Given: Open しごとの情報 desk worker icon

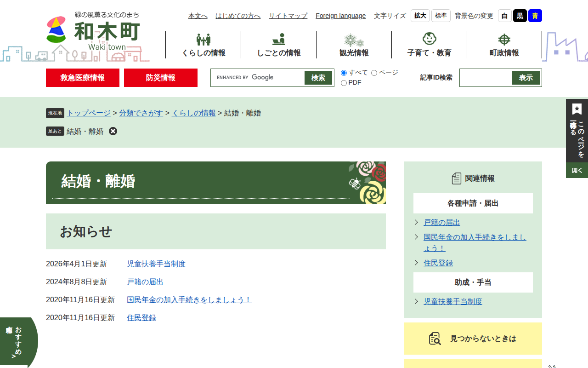Looking at the screenshot, I should [278, 39].
